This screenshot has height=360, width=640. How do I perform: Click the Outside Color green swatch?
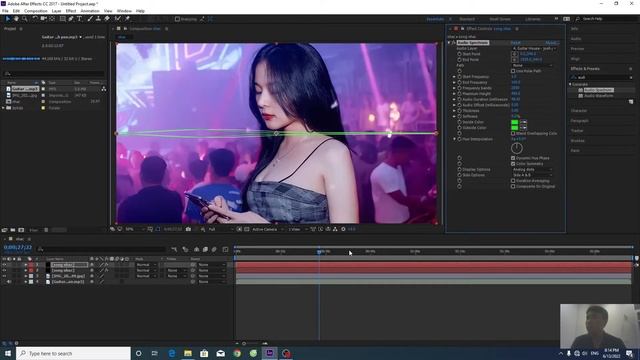tap(515, 128)
